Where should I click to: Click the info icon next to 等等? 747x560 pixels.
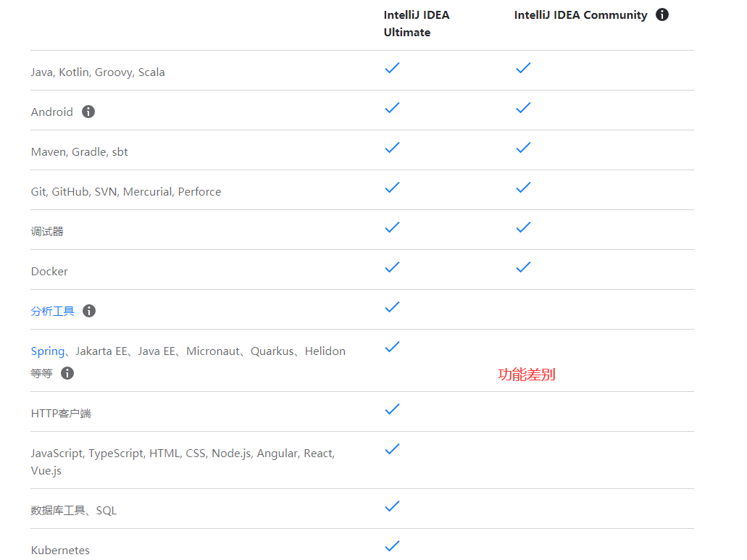[x=67, y=373]
